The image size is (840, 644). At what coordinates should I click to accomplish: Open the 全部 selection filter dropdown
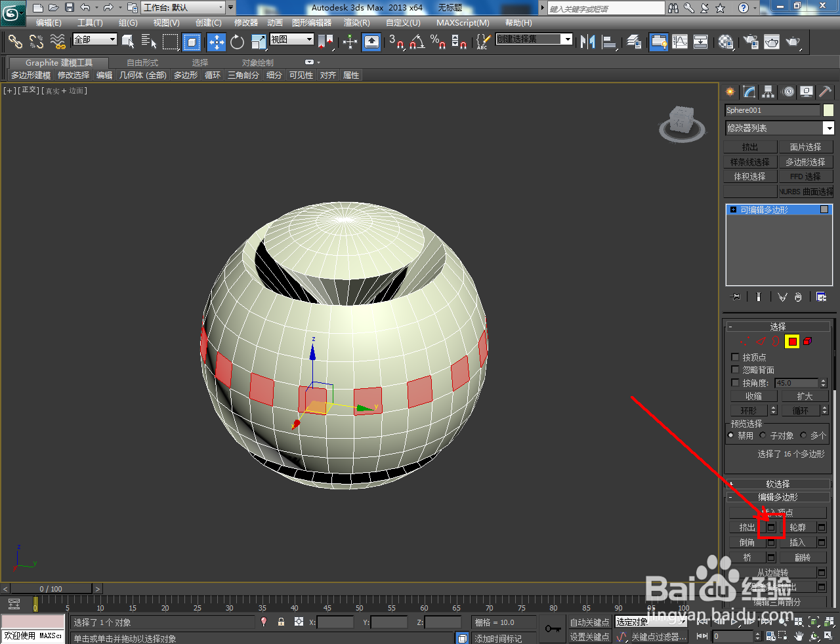pos(113,39)
